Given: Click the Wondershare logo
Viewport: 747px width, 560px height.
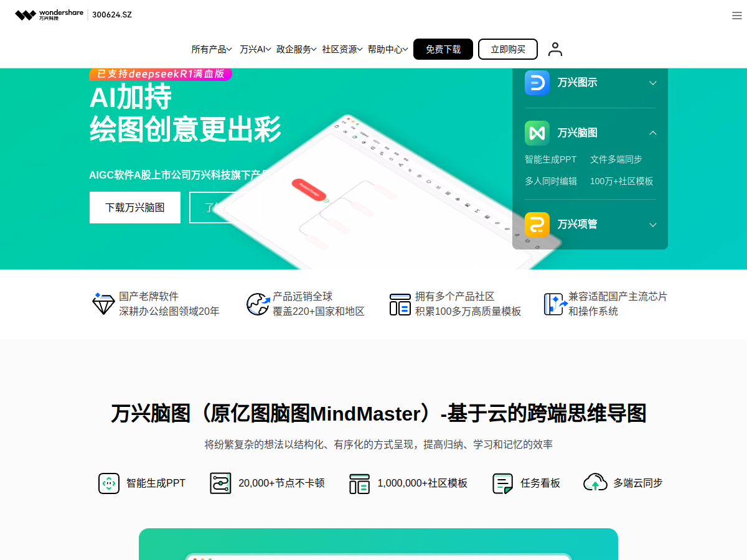Looking at the screenshot, I should (x=49, y=15).
